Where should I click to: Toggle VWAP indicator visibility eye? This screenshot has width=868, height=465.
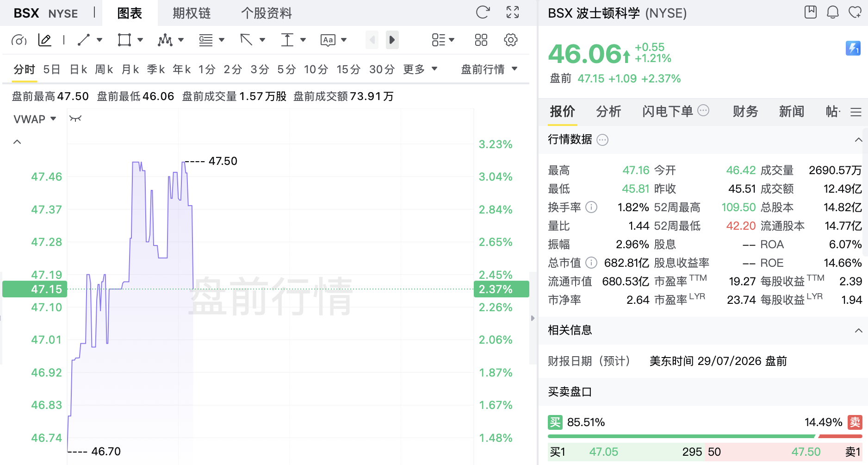coord(75,119)
